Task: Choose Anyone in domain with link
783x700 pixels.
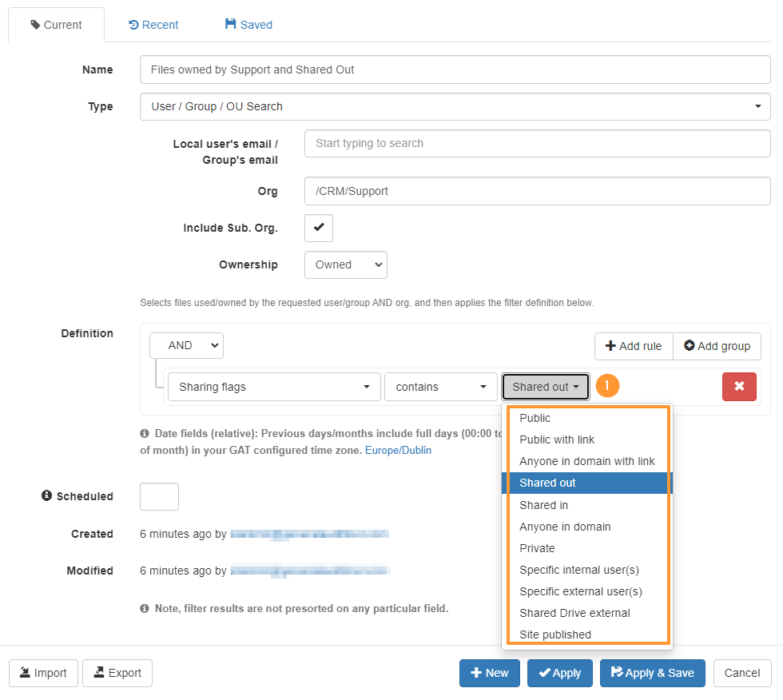Action: [587, 461]
